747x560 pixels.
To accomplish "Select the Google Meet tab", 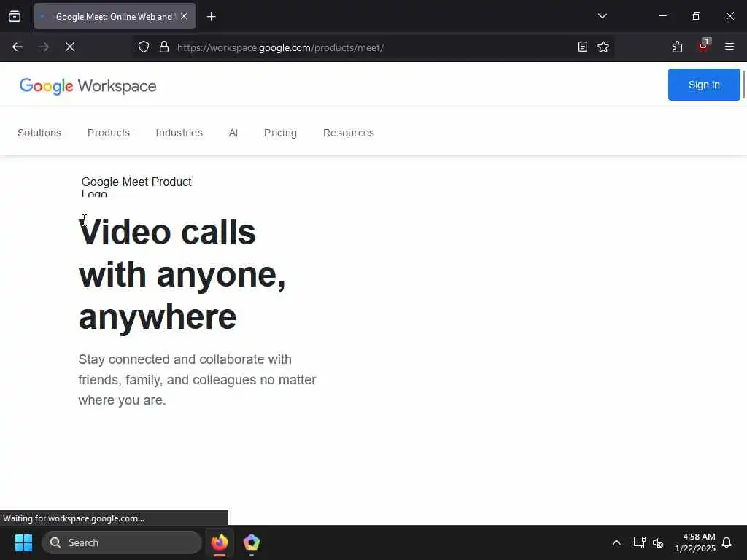I will pyautogui.click(x=115, y=16).
